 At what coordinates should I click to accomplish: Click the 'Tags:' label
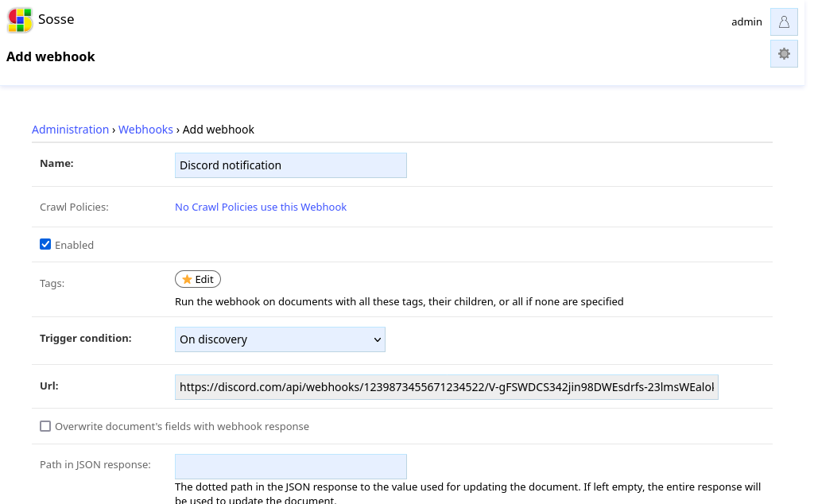point(52,284)
